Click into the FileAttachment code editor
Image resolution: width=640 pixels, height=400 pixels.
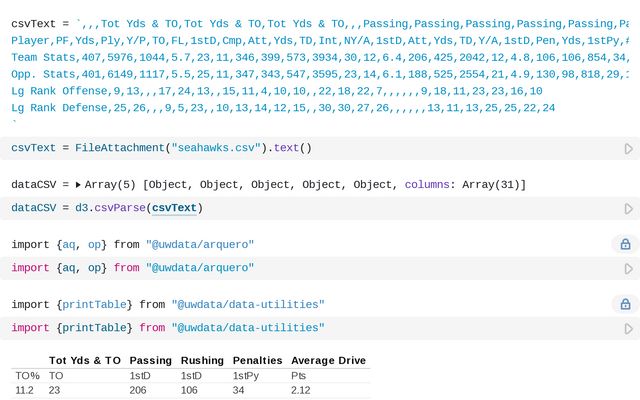point(400,148)
